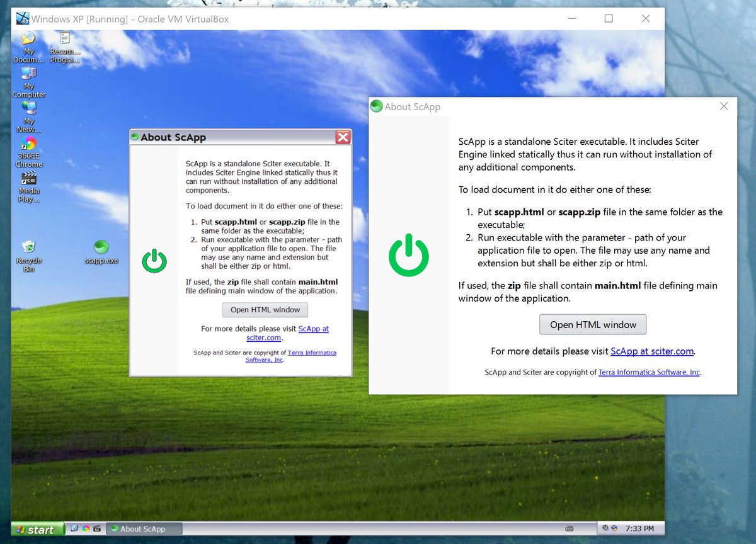Open media player quick launch icon
This screenshot has height=544, width=756.
(x=97, y=529)
